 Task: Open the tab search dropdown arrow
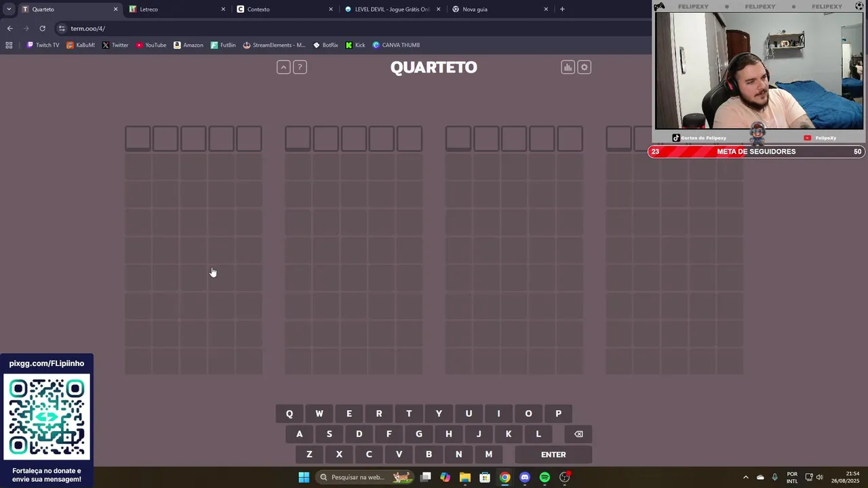(x=9, y=9)
